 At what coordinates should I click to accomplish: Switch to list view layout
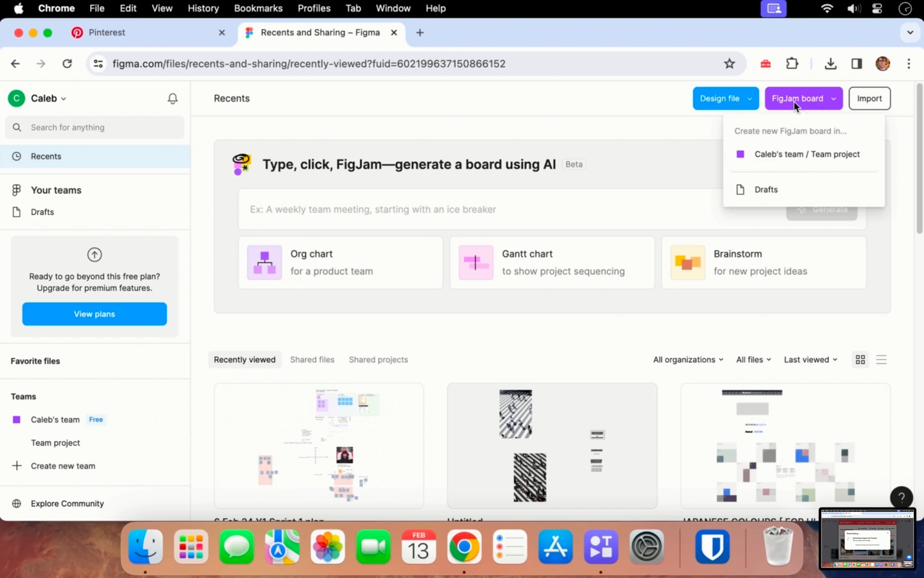(882, 360)
